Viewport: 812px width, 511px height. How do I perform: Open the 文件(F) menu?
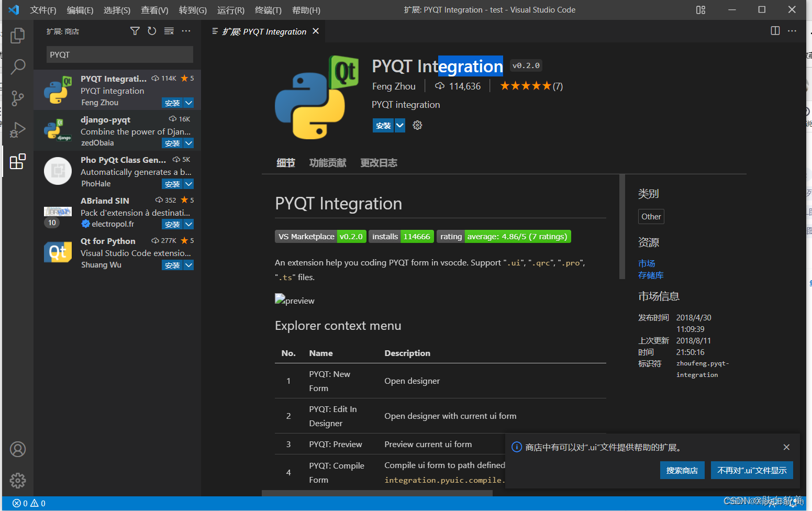click(43, 10)
